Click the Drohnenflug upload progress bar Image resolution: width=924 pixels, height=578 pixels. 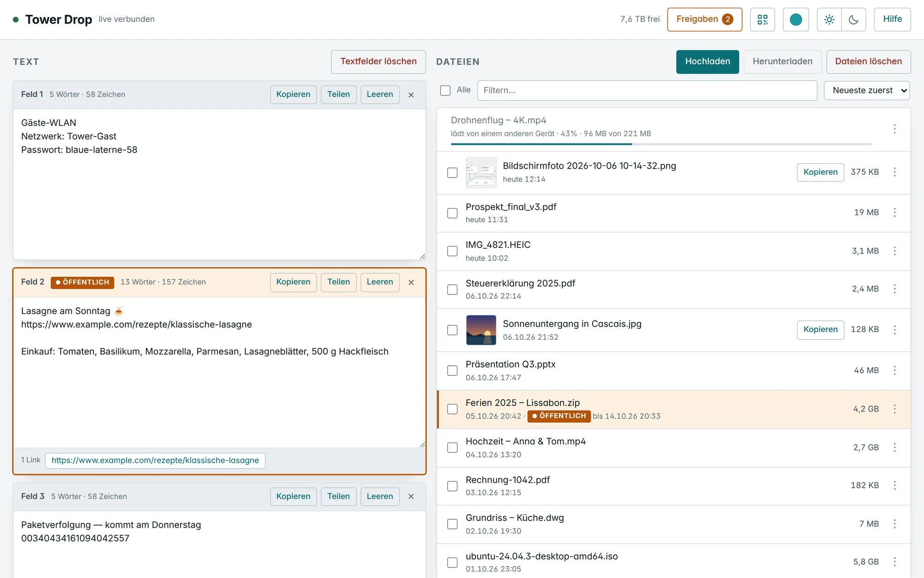pyautogui.click(x=662, y=144)
